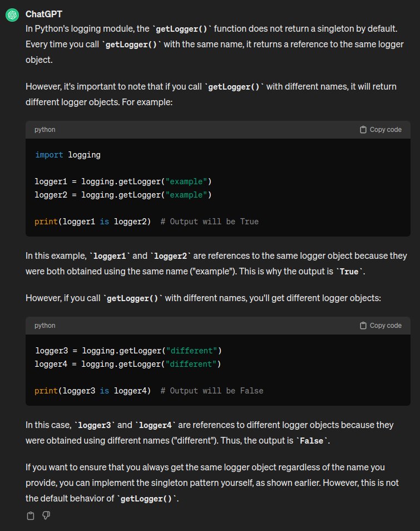The height and width of the screenshot is (531, 420).
Task: Click the ChatGPT avatar logo icon
Action: [12, 15]
